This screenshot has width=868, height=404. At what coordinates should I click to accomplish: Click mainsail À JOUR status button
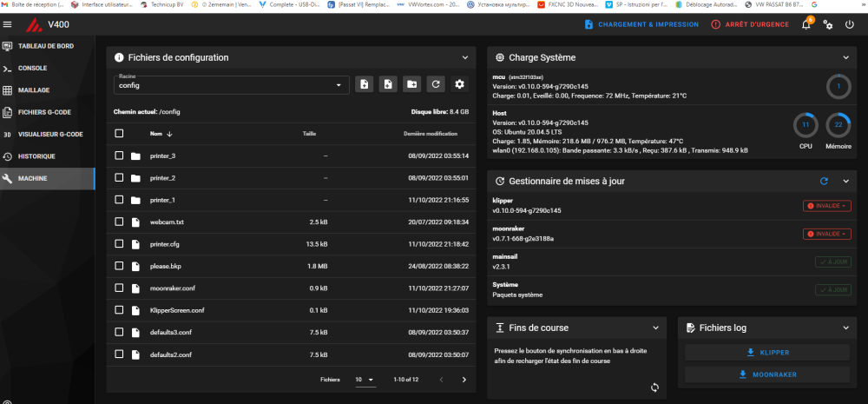[833, 262]
